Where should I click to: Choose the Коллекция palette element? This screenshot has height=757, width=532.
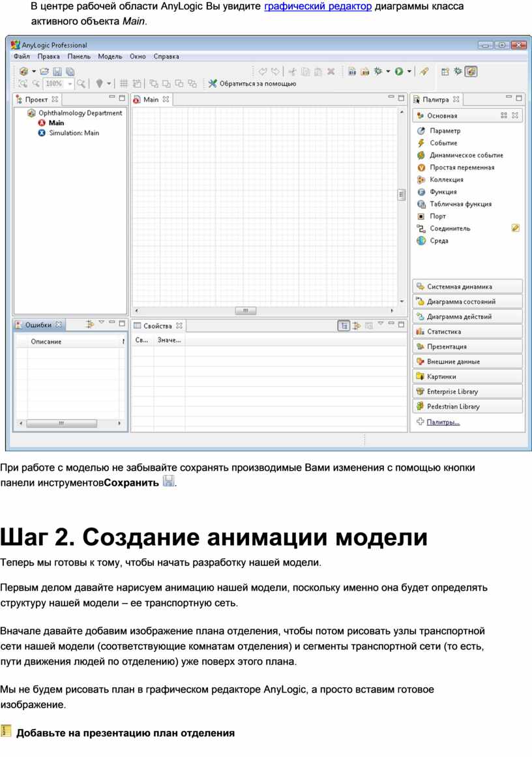point(440,179)
